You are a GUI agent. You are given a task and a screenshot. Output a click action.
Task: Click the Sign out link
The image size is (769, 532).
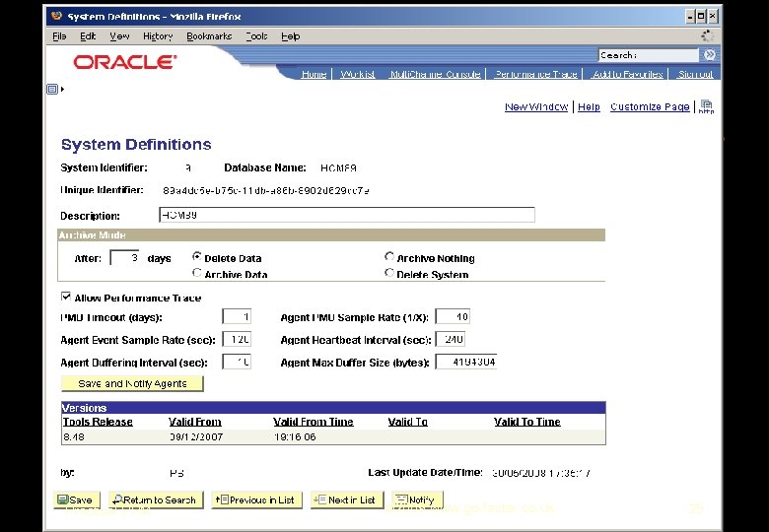click(695, 74)
